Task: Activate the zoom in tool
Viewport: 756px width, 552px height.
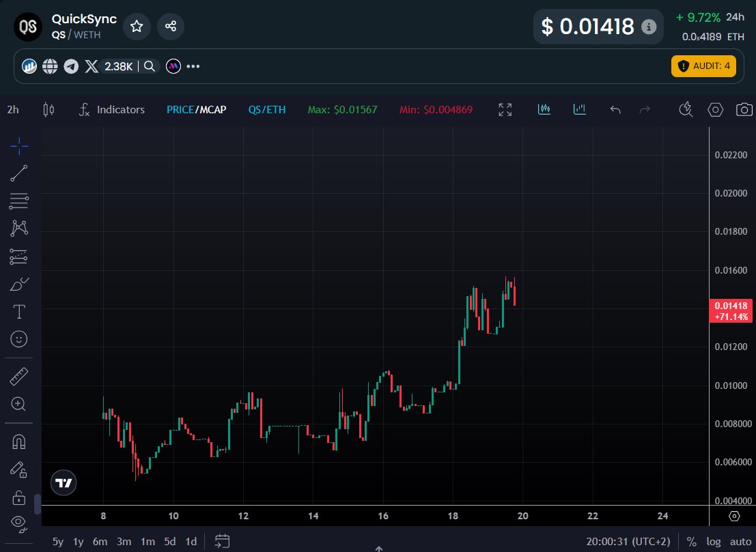Action: [x=19, y=404]
